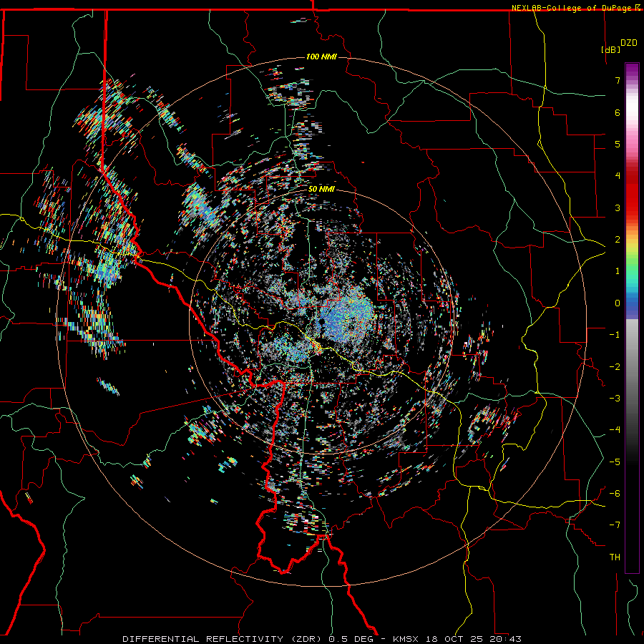Click the 0.5 DEG elevation text
The image size is (644, 644).
click(x=351, y=639)
